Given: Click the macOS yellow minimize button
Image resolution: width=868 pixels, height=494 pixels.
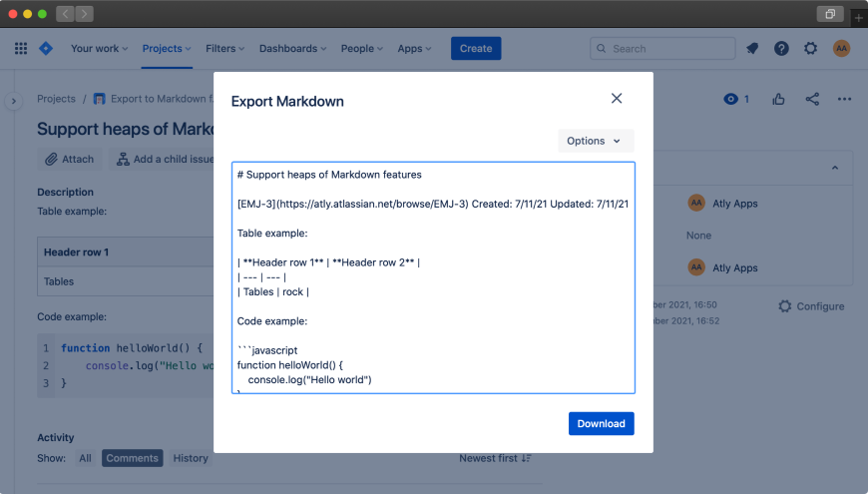Looking at the screenshot, I should pyautogui.click(x=28, y=14).
